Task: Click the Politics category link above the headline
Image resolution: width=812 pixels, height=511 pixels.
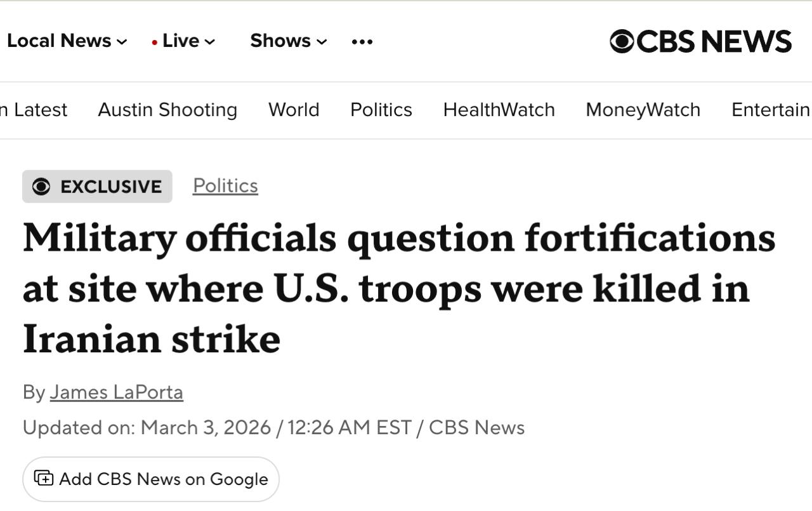Action: (x=225, y=185)
